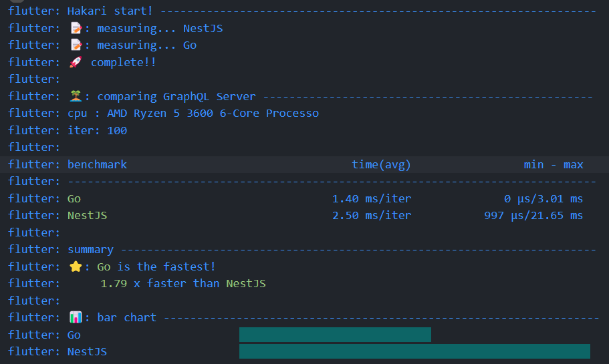
Task: Click the 'Hakari start!' text
Action: click(110, 11)
